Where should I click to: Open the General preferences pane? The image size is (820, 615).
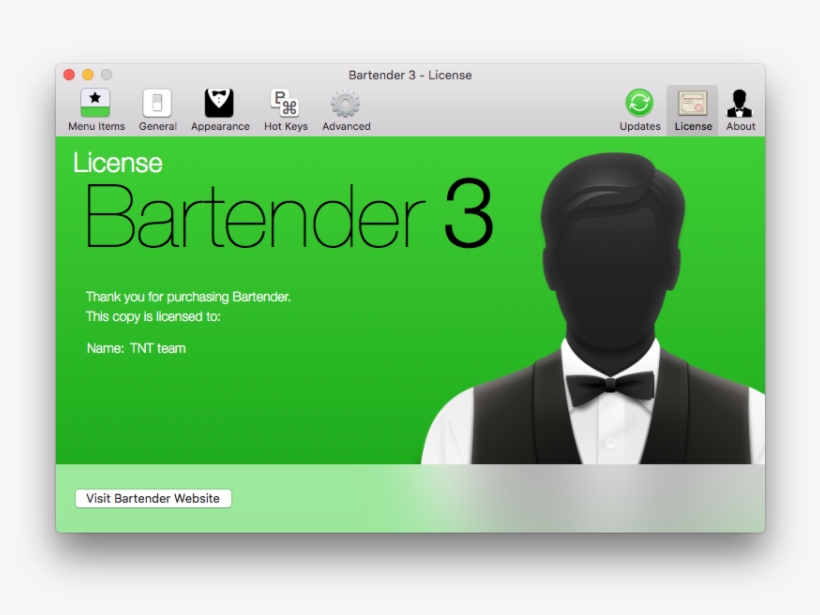coord(156,103)
